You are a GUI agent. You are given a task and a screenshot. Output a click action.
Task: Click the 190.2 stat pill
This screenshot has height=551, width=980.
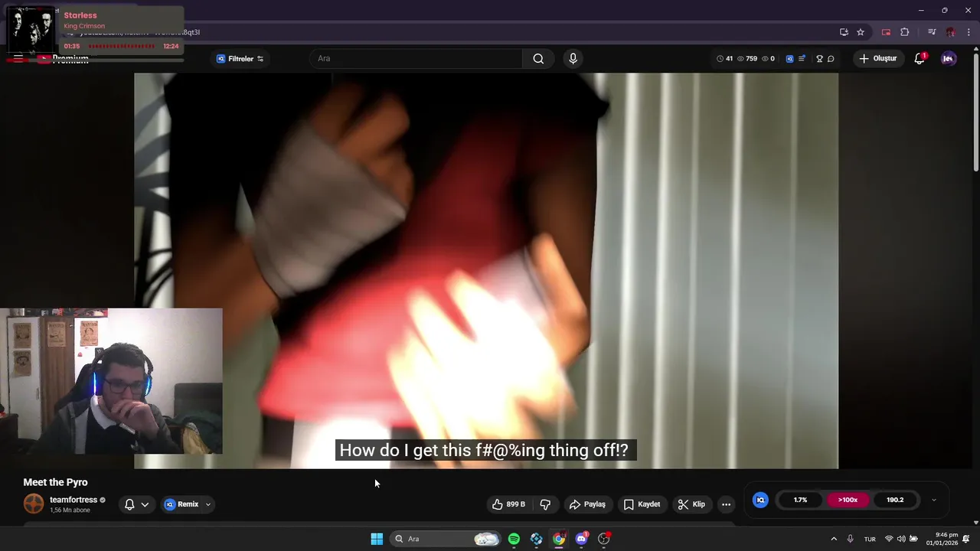coord(895,500)
